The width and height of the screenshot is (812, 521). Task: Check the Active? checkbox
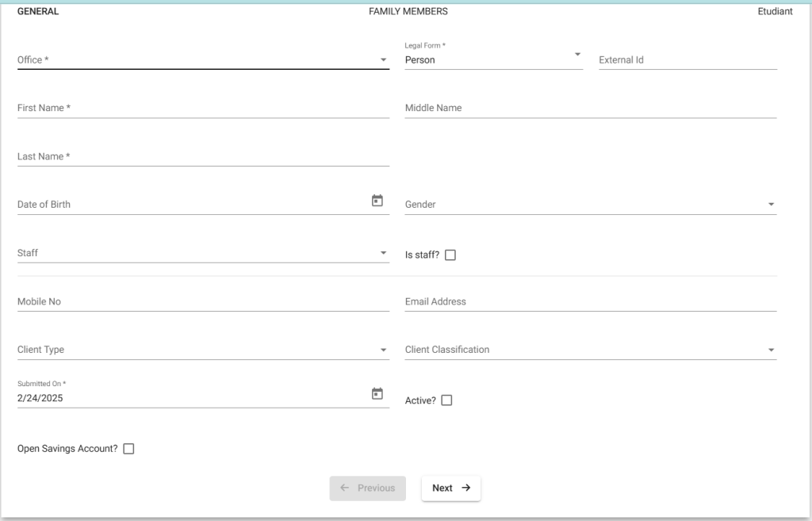point(446,400)
